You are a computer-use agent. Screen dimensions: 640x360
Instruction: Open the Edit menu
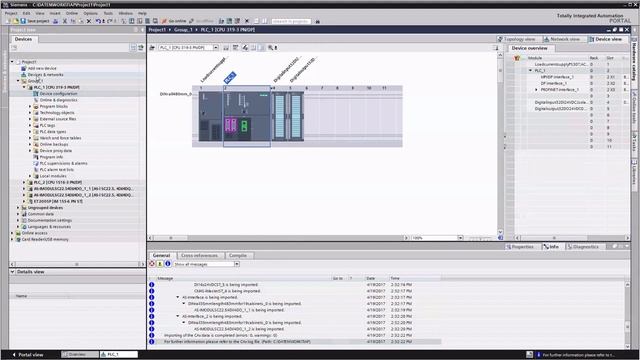pyautogui.click(x=26, y=13)
